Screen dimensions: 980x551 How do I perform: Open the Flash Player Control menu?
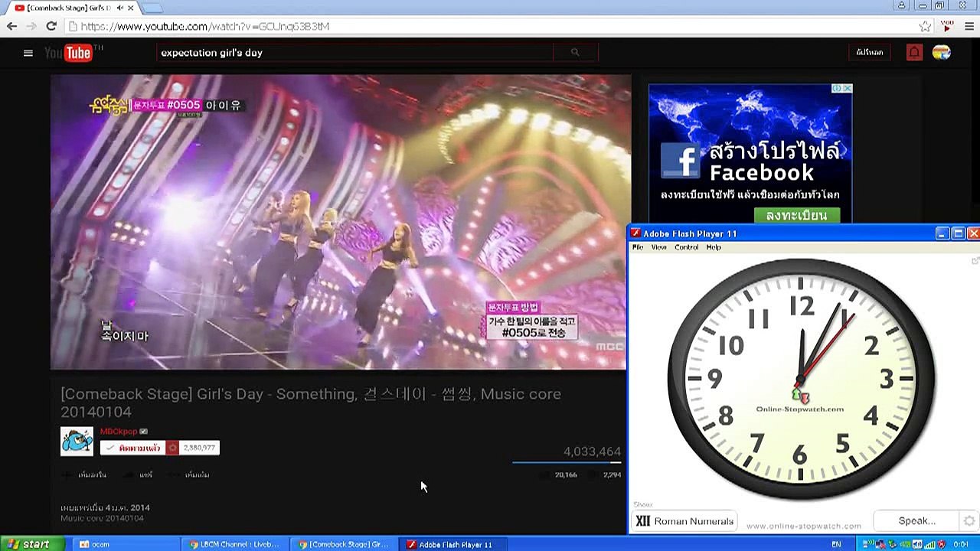686,247
